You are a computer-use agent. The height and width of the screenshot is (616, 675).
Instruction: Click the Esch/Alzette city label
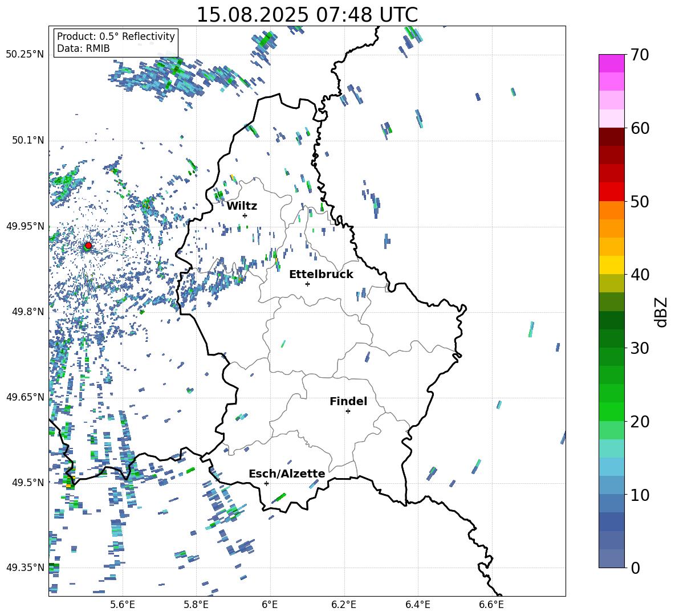pyautogui.click(x=287, y=474)
